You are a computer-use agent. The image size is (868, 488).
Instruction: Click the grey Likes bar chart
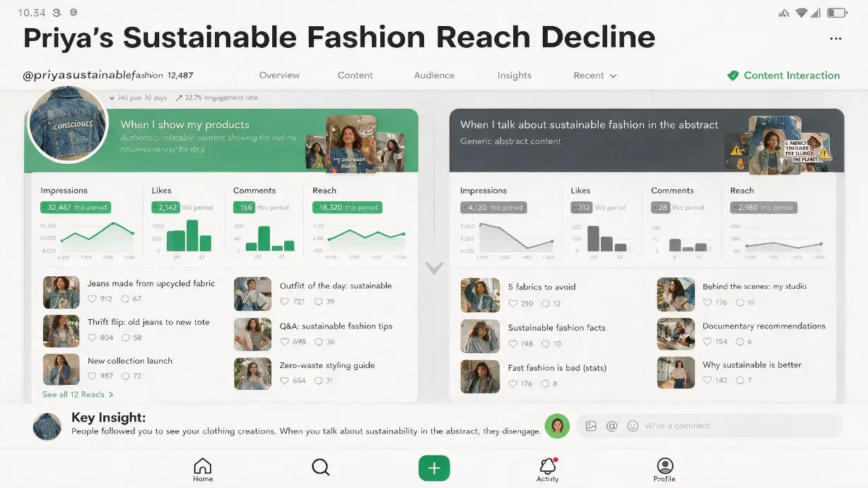coord(606,239)
